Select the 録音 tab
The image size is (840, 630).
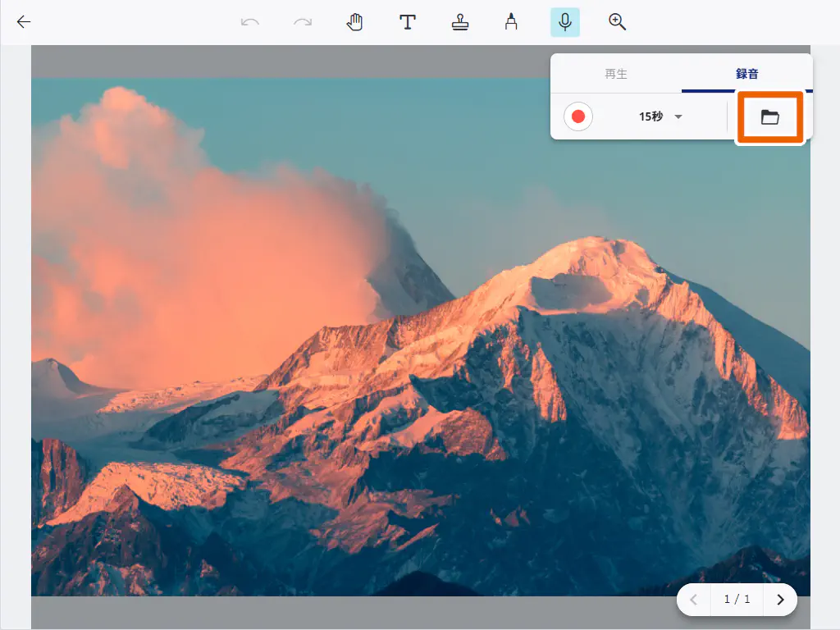pos(746,74)
